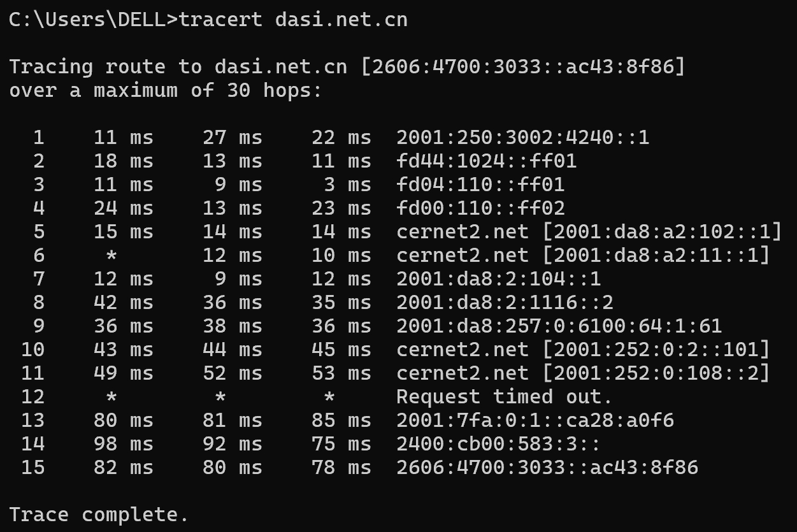Click the address 2001:da8:257:0:6100:64:1:61

[x=559, y=326]
